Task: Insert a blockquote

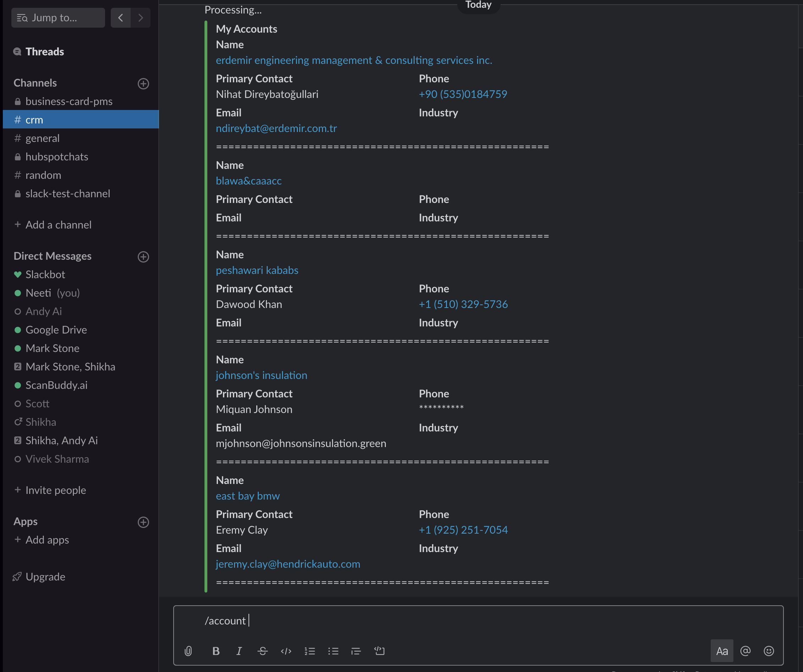Action: pyautogui.click(x=356, y=651)
